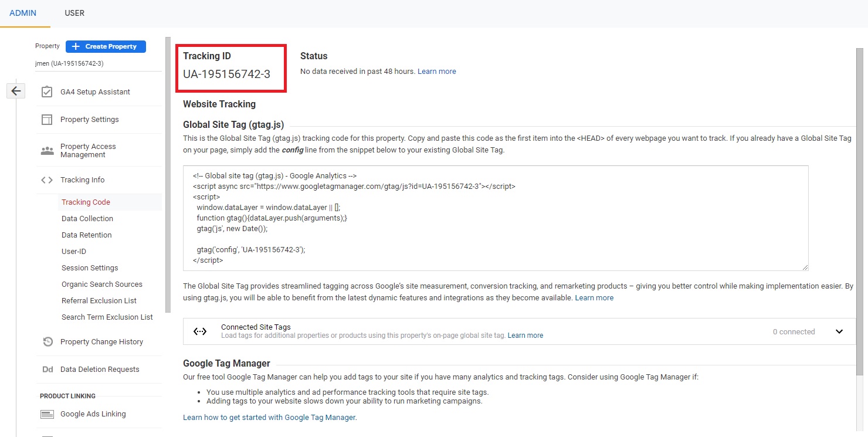Screen dimensions: 868x437
Task: Click the PRODUCT LINKING section label
Action: (x=67, y=396)
